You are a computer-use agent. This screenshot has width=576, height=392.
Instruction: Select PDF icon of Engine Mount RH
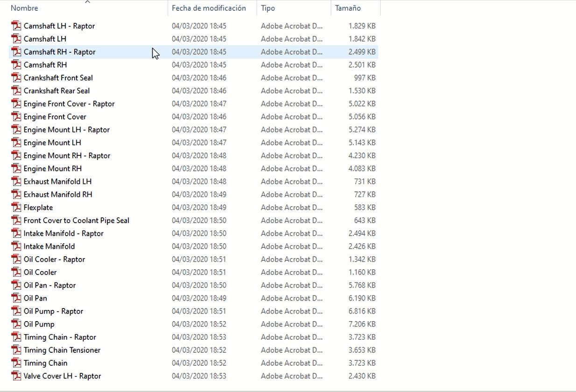click(16, 168)
